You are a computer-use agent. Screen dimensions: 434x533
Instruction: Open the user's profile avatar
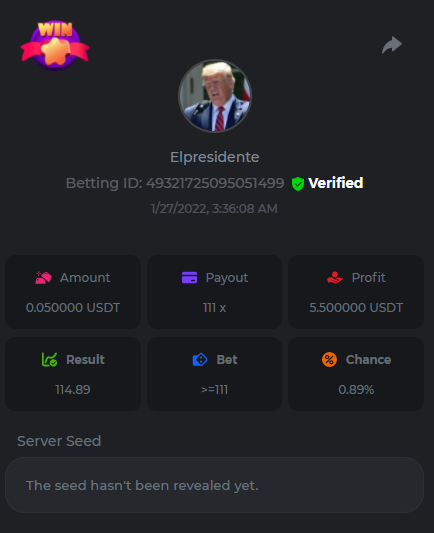pos(215,96)
